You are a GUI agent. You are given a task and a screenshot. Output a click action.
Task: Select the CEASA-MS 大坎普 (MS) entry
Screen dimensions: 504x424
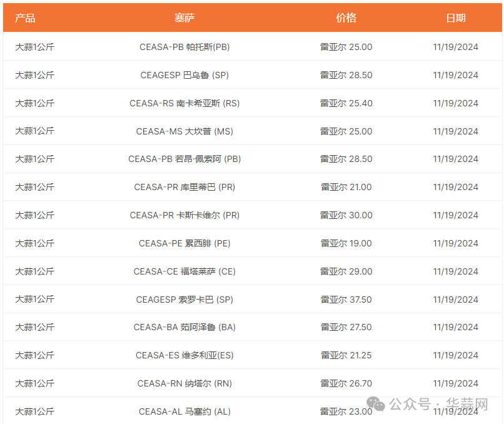coord(184,131)
